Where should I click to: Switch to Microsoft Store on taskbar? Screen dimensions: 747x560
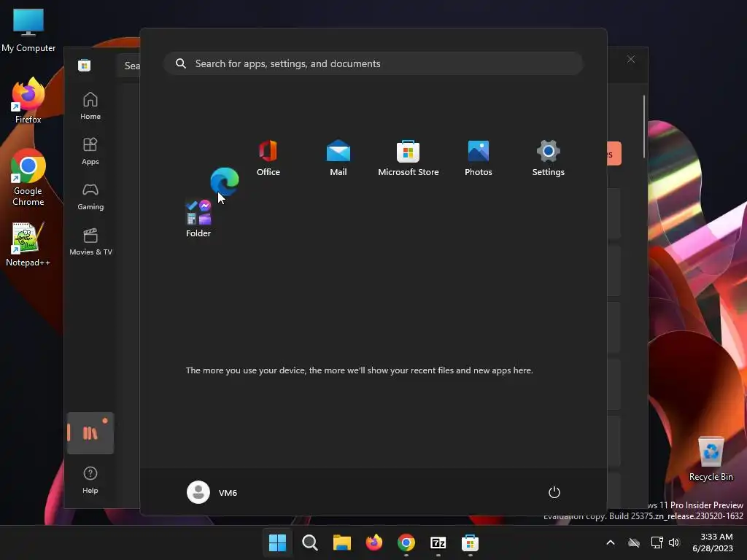[x=470, y=542]
